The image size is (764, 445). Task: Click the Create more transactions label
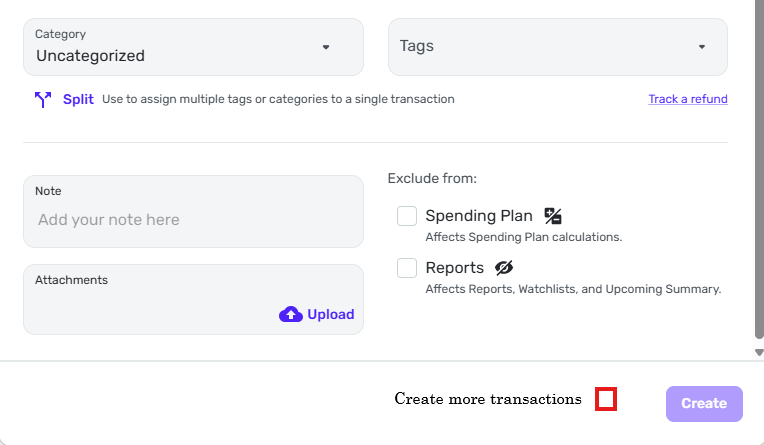pos(488,399)
